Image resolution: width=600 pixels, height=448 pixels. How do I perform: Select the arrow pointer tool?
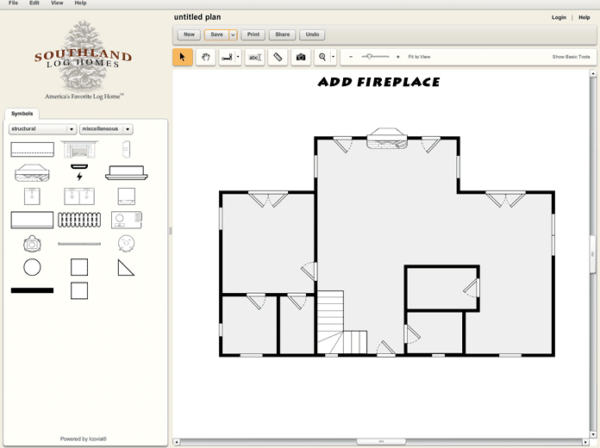(x=183, y=57)
